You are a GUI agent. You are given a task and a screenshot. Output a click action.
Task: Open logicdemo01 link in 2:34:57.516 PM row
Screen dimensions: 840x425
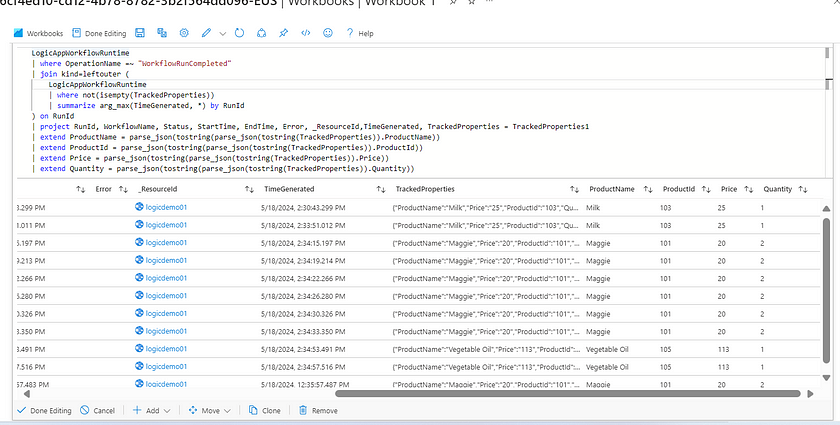click(x=166, y=367)
